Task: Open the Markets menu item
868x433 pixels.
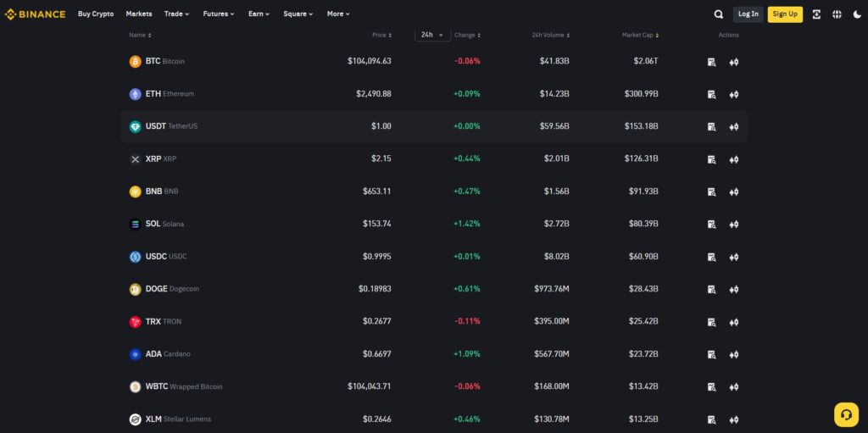Action: click(x=139, y=14)
